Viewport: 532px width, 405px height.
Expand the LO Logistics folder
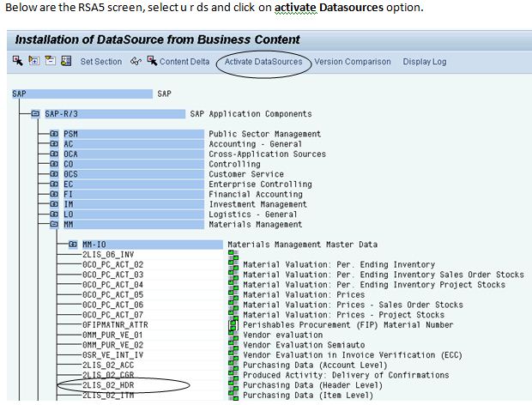54,215
